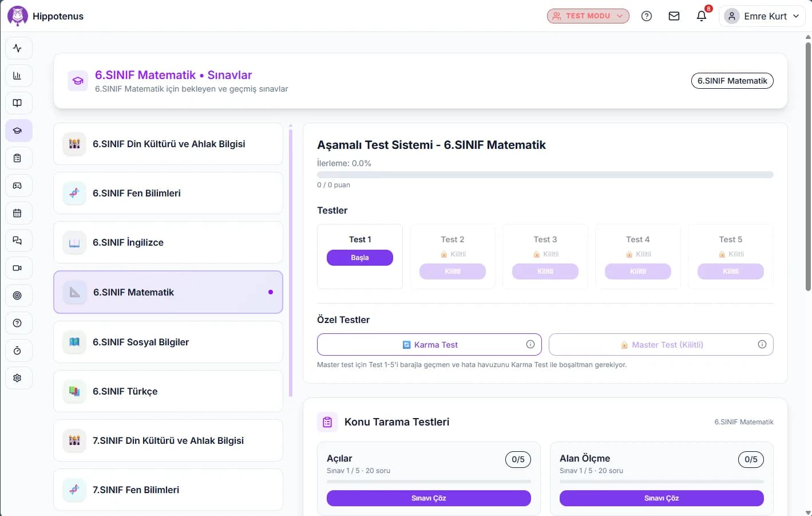Open the video camera sidebar icon
Viewport: 812px width, 516px height.
tap(17, 268)
